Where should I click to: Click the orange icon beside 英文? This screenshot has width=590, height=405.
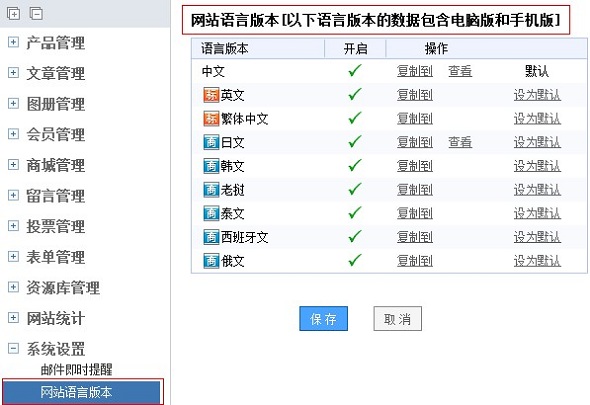[x=211, y=95]
